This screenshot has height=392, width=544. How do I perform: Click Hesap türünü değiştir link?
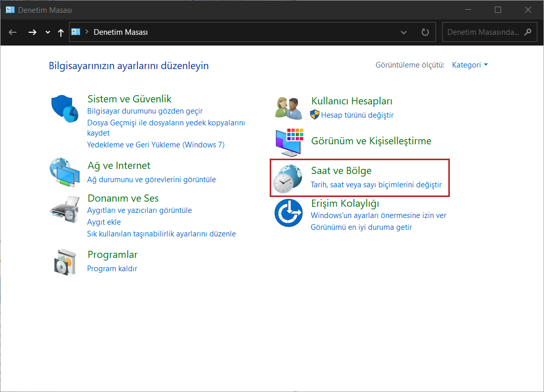(357, 115)
